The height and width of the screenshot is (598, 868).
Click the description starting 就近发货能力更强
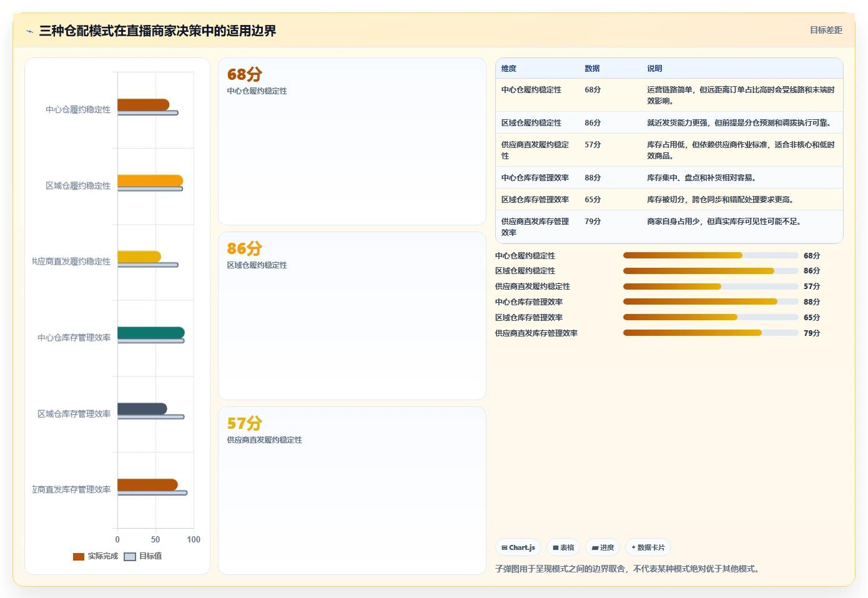[741, 123]
